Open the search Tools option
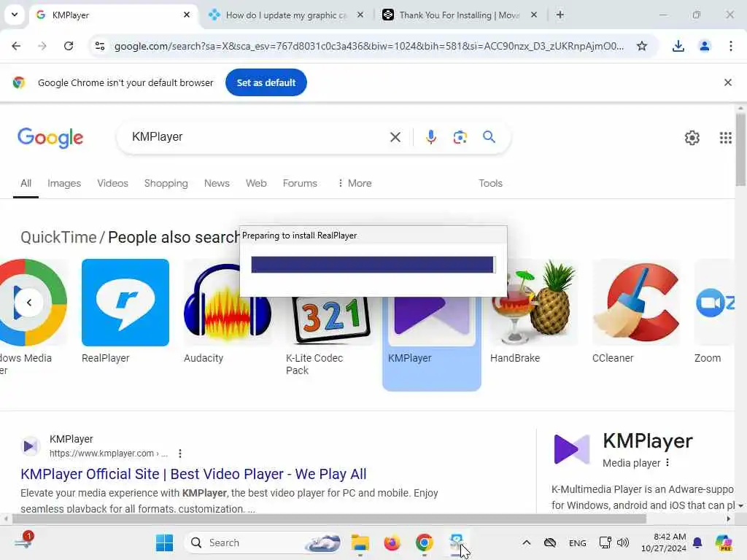 coord(490,183)
